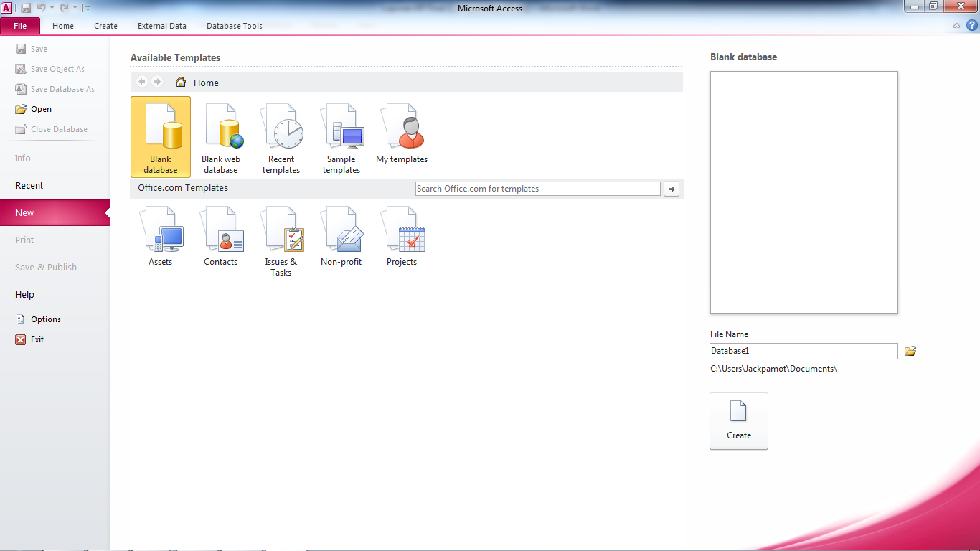Image resolution: width=980 pixels, height=551 pixels.
Task: Choose the Blank web database template
Action: click(x=221, y=137)
